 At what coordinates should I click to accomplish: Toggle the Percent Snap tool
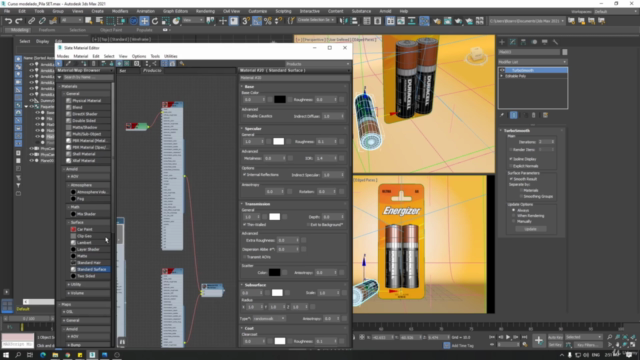click(x=267, y=21)
